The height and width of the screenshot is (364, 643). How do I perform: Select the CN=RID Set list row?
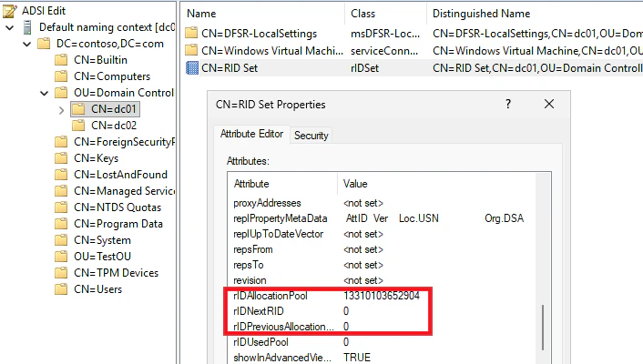(x=413, y=67)
